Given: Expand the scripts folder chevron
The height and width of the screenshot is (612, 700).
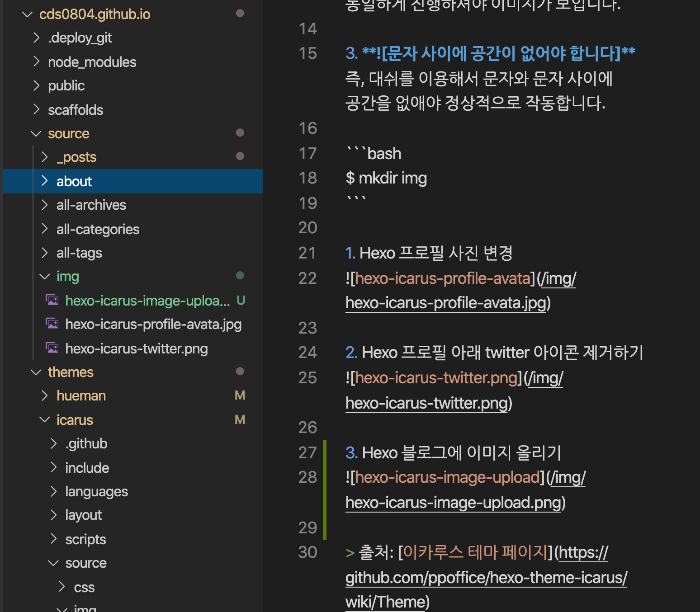Looking at the screenshot, I should (x=54, y=539).
